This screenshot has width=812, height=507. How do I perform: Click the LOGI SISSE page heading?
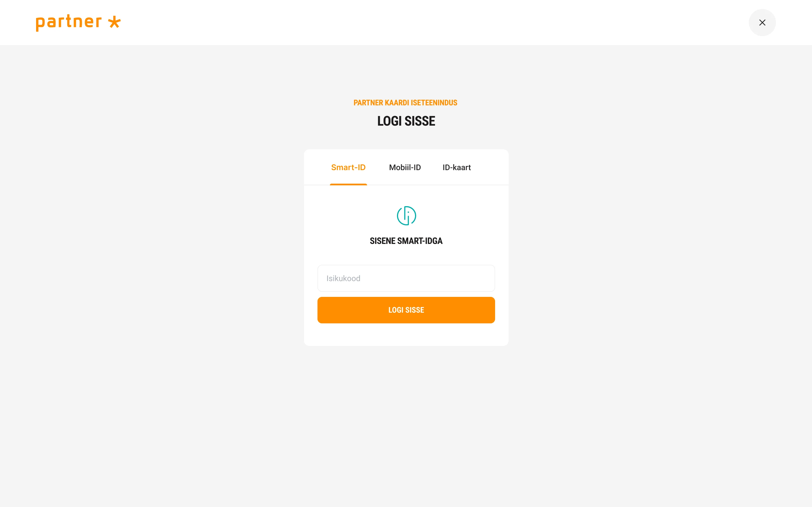pos(406,121)
